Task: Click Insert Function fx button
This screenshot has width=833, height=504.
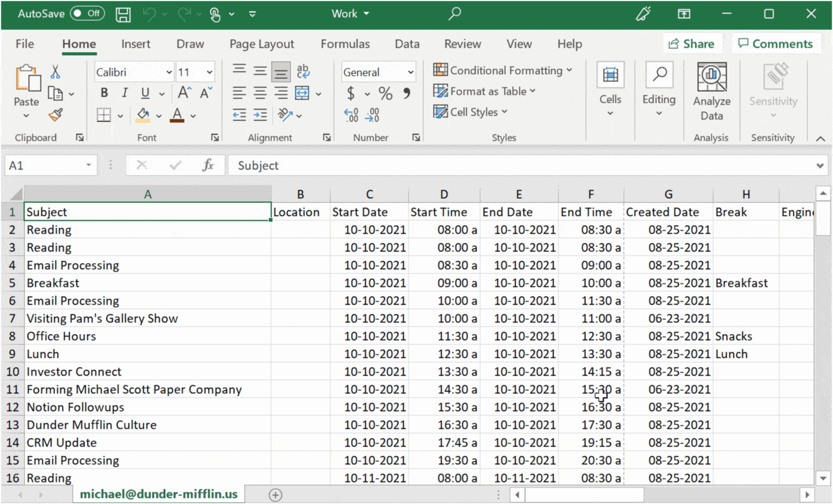Action: tap(208, 165)
